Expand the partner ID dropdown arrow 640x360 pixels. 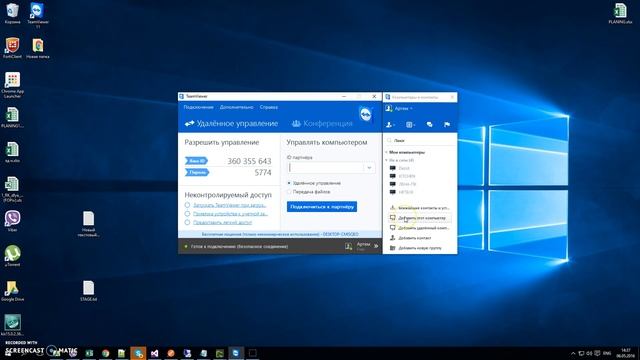(x=369, y=167)
